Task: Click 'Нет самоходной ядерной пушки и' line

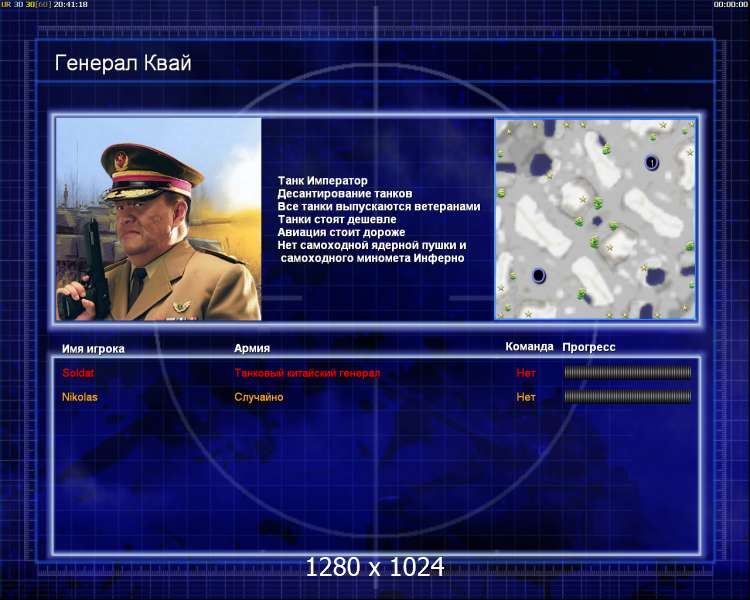Action: coord(372,245)
